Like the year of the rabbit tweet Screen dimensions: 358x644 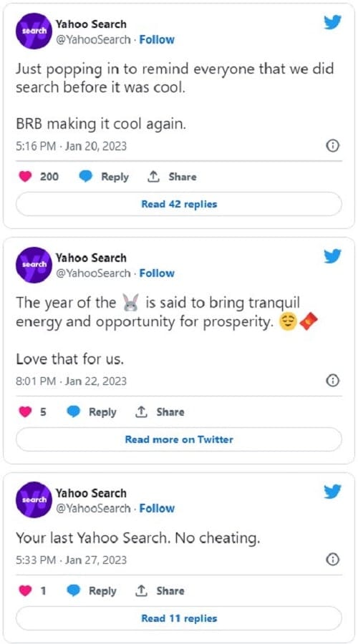(x=26, y=412)
